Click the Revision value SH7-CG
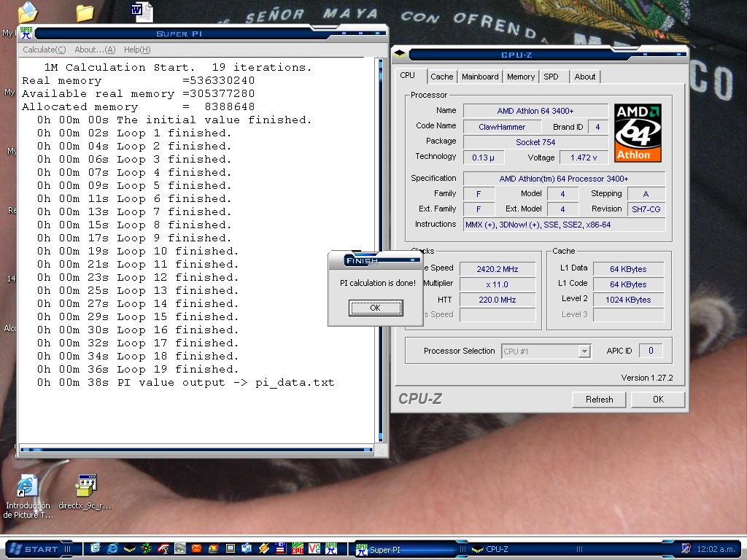The image size is (747, 560). point(646,209)
